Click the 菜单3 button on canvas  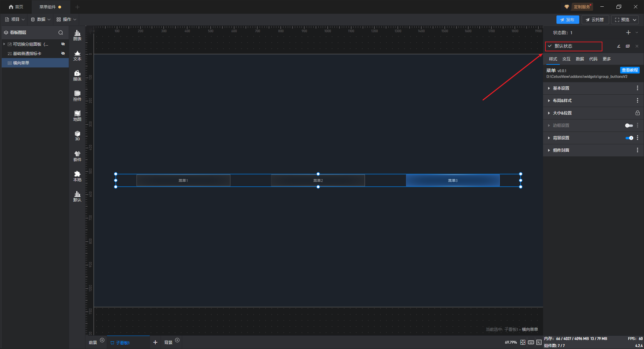click(x=453, y=181)
